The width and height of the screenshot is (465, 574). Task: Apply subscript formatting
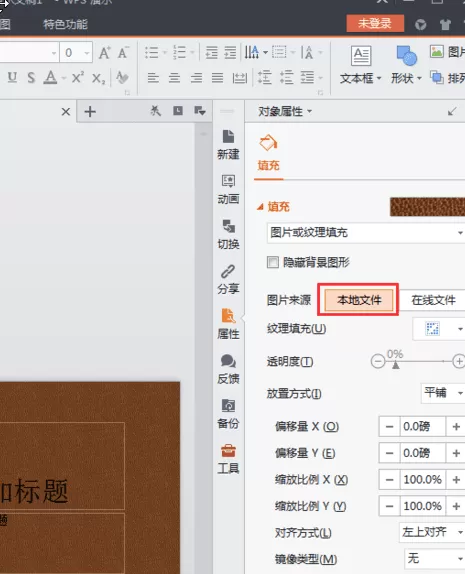tap(98, 78)
